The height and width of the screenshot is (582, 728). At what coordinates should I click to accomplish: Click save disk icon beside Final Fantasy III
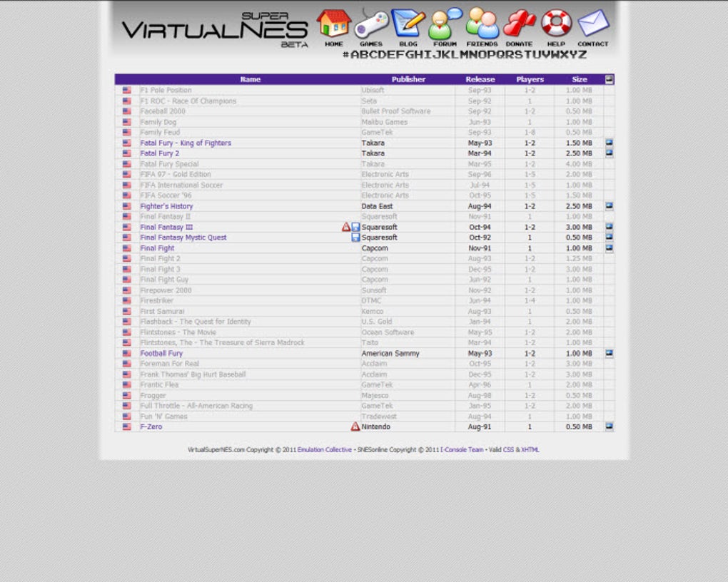tap(355, 227)
